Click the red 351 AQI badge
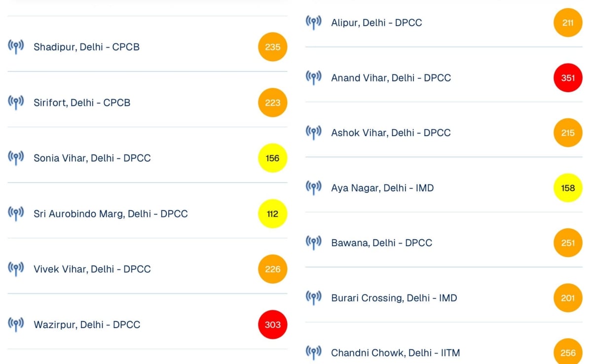This screenshot has height=364, width=592. click(568, 77)
